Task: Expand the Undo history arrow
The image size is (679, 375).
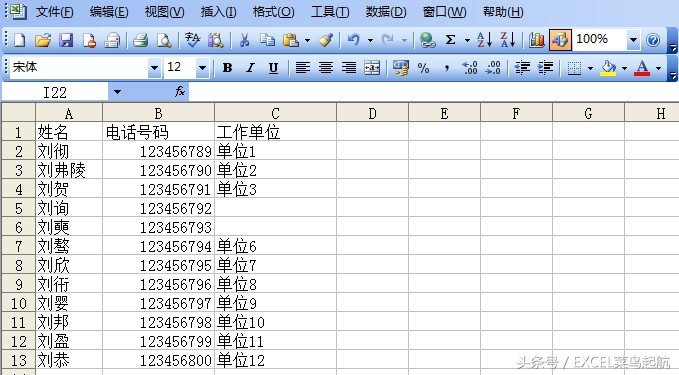Action: (370, 41)
